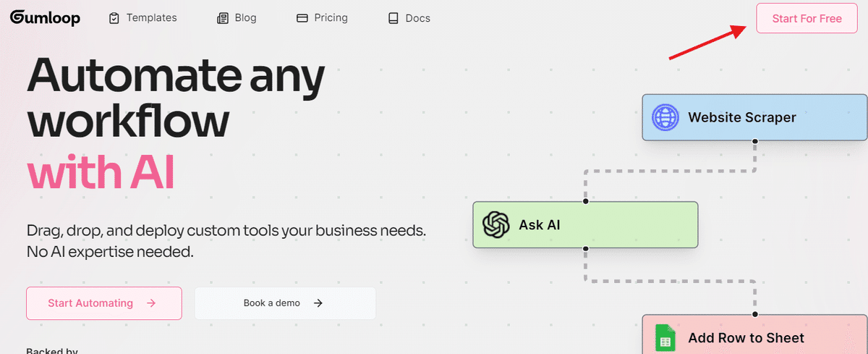Click the Start Automating button

pos(103,303)
